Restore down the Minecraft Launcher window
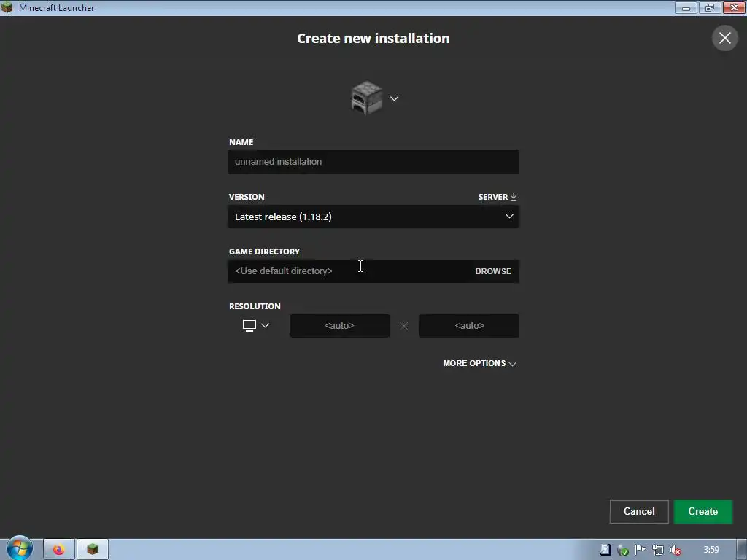This screenshot has height=560, width=747. 709,7
